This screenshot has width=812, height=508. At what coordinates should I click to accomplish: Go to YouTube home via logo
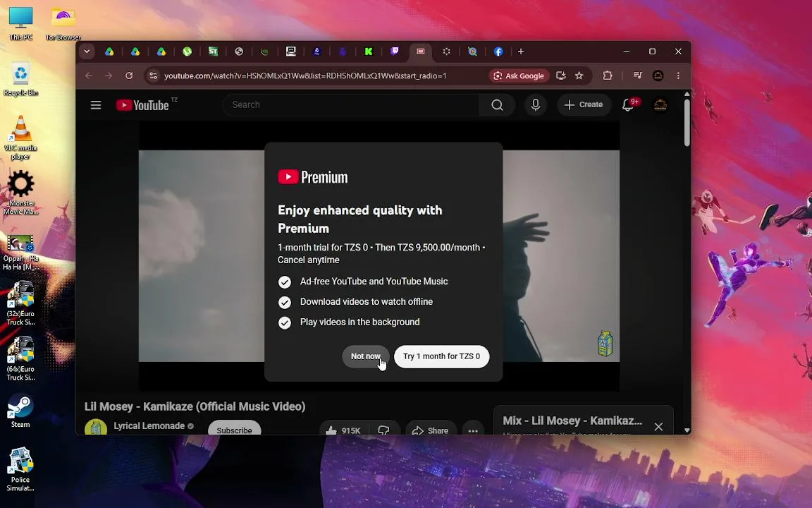142,105
